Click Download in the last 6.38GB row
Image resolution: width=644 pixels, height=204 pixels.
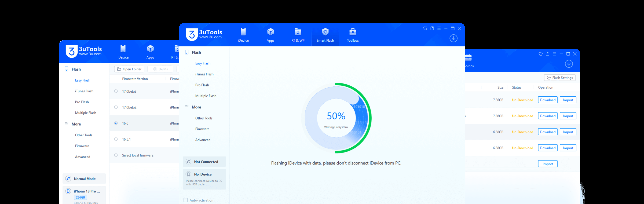(x=548, y=148)
